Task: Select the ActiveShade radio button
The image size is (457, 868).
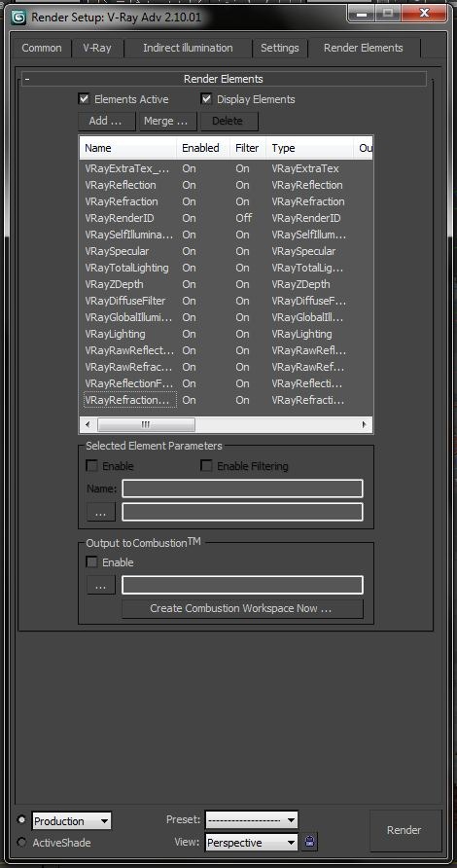Action: pyautogui.click(x=21, y=842)
